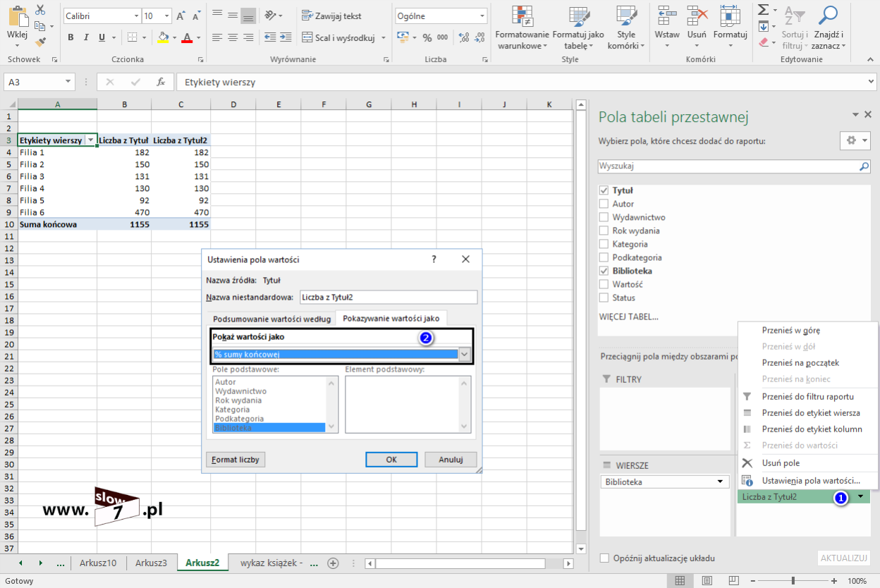Click the Wklej (Paste) clipboard icon
The width and height of the screenshot is (880, 588).
pos(17,16)
